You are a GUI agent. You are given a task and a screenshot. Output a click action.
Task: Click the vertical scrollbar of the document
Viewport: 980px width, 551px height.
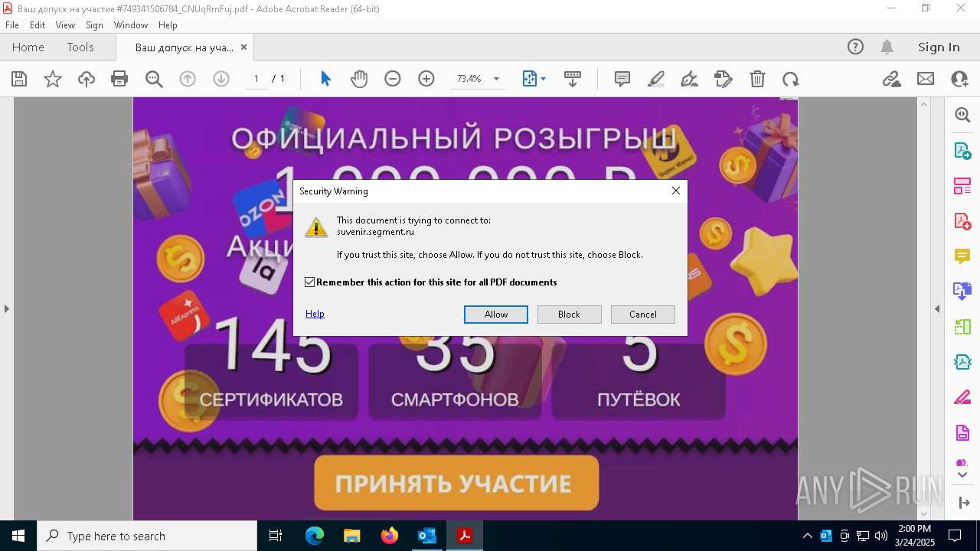coord(923,308)
